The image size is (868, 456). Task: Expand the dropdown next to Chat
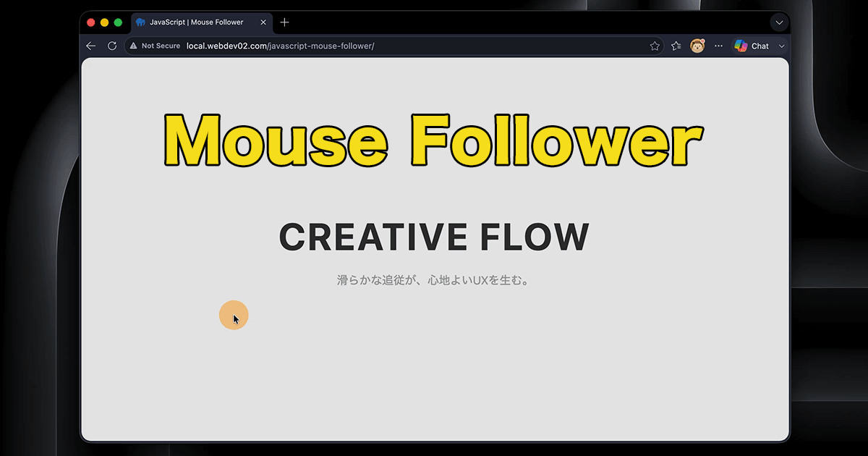coord(781,46)
